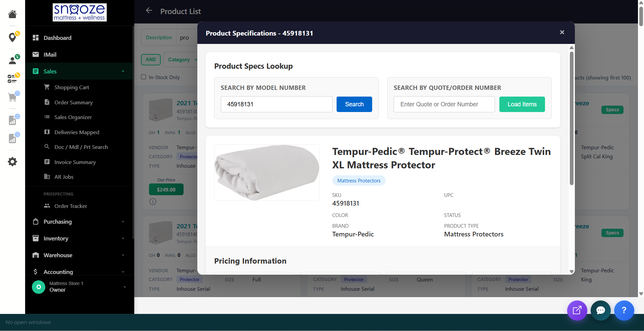
Task: Click the Mattress Store 1 avatar circle
Action: tap(39, 287)
